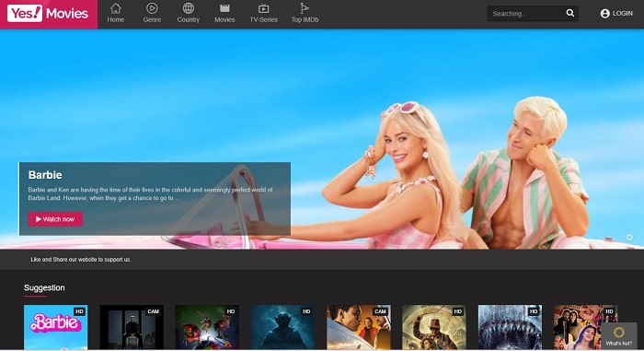Open the shark jaws poster

click(510, 327)
